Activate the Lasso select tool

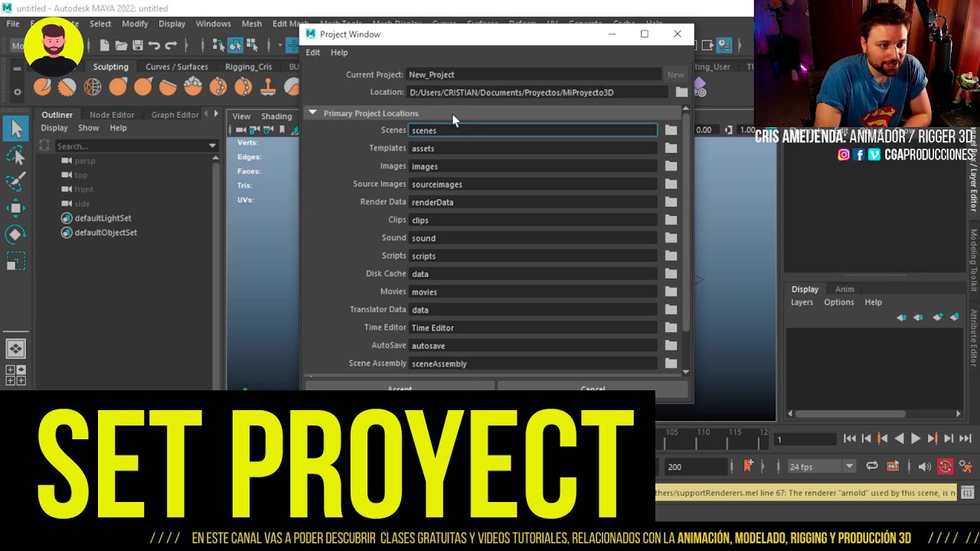[15, 156]
